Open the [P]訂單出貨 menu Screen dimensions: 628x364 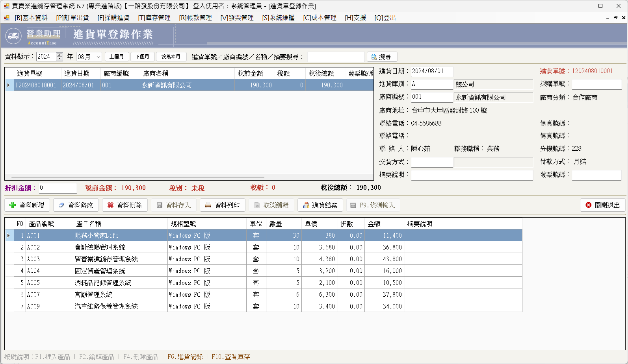coord(72,18)
